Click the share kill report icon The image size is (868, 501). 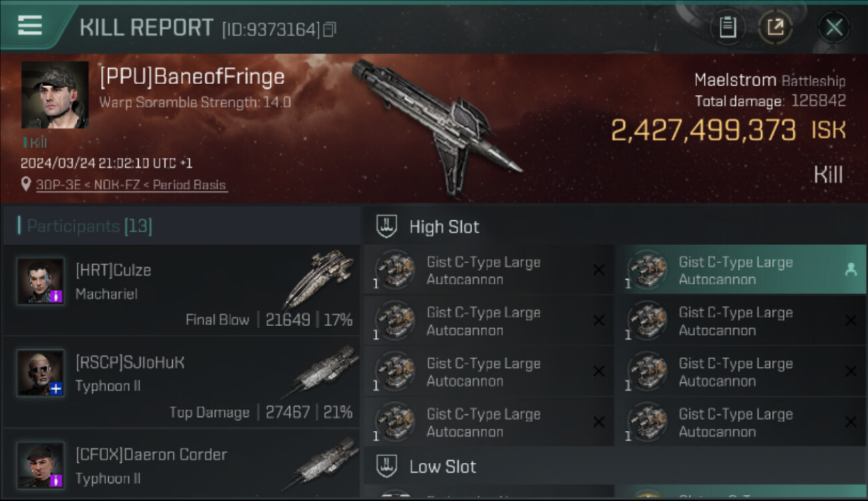pyautogui.click(x=775, y=27)
